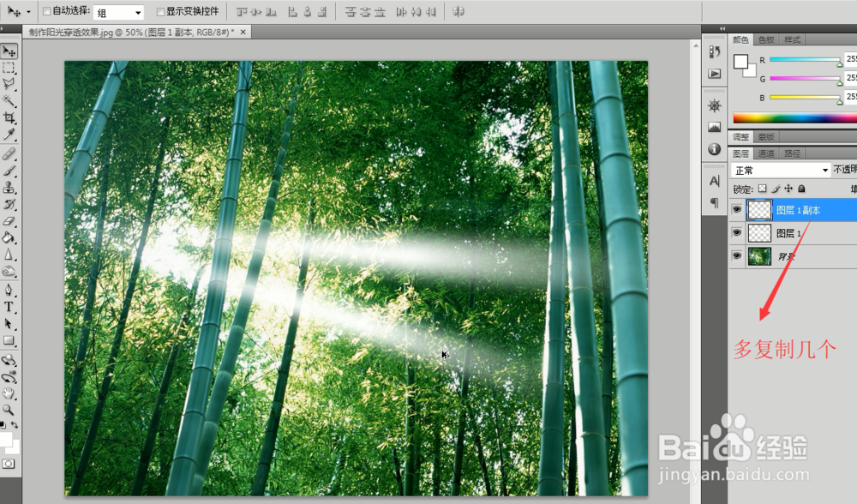857x504 pixels.
Task: Open the History panel icon
Action: [715, 52]
